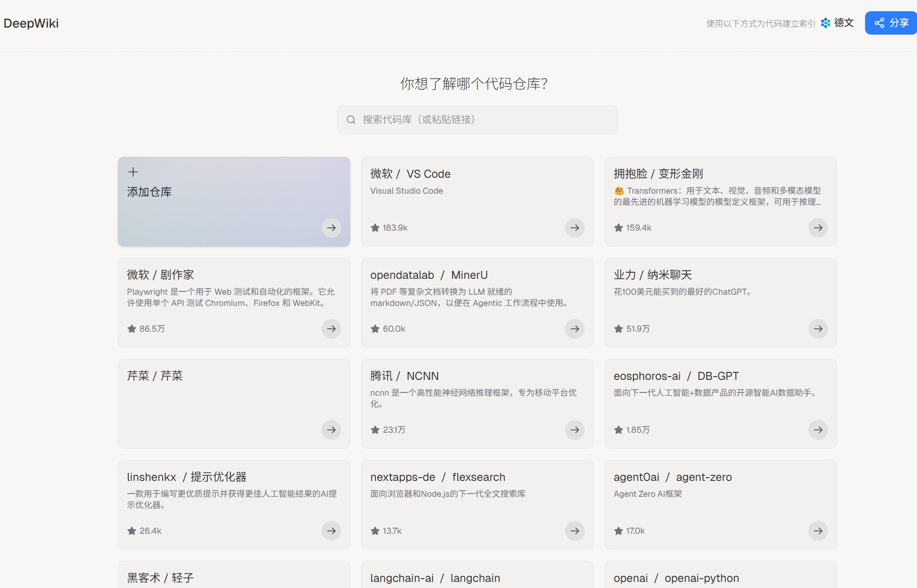The image size is (917, 588).
Task: Open the 业力 / 纳米聊天 repository title
Action: click(653, 275)
